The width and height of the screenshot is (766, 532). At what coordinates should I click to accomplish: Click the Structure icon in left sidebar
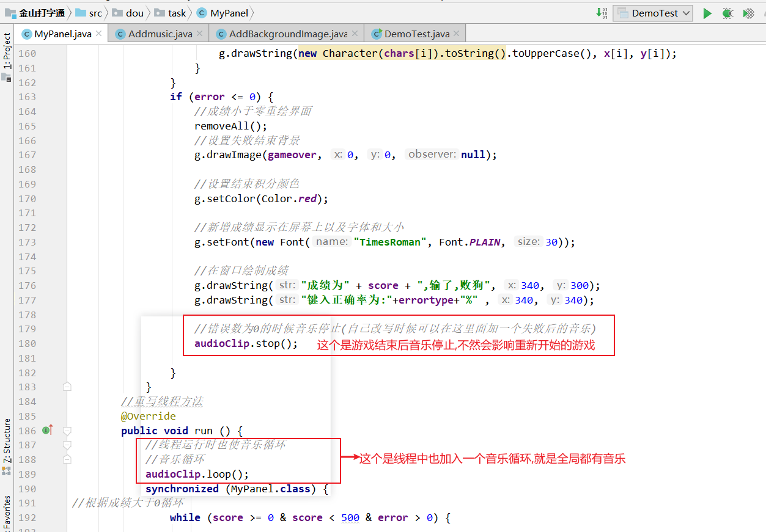click(6, 471)
